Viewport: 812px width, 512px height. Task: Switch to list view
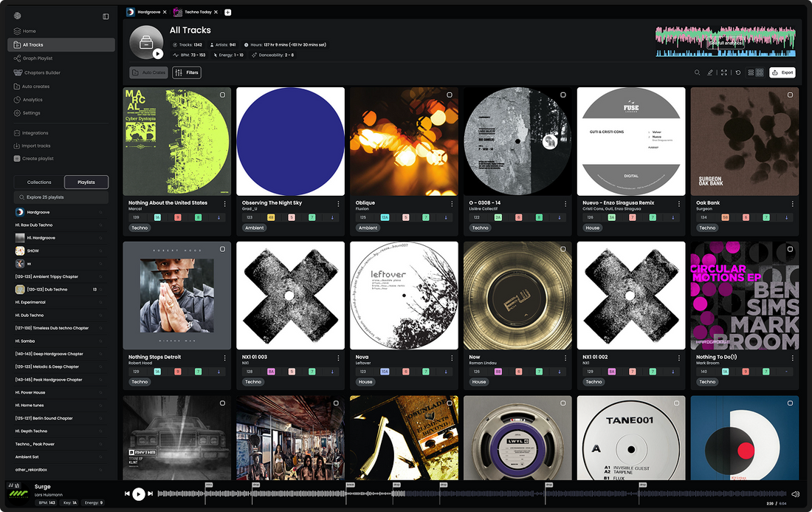click(751, 72)
